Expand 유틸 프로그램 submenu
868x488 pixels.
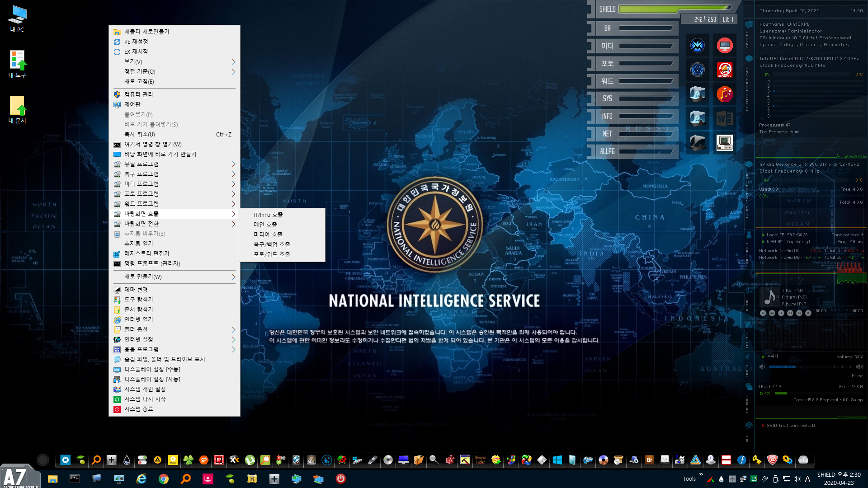pyautogui.click(x=175, y=164)
